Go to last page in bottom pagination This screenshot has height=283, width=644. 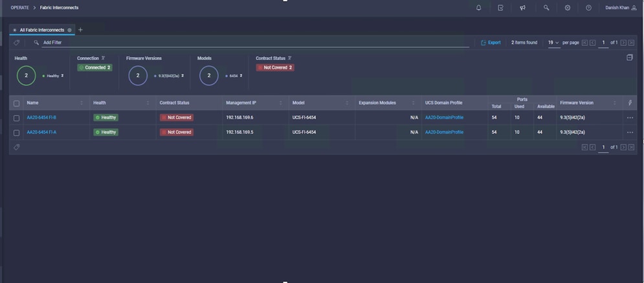click(x=631, y=147)
